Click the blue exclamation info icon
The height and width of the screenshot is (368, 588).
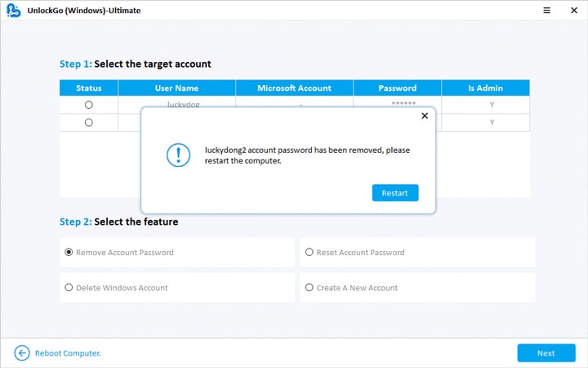pyautogui.click(x=178, y=156)
